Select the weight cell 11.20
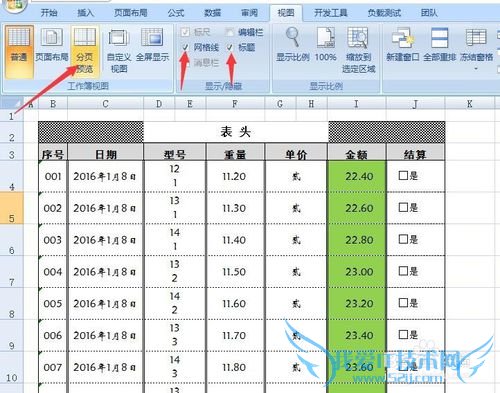500x393 pixels. click(235, 176)
